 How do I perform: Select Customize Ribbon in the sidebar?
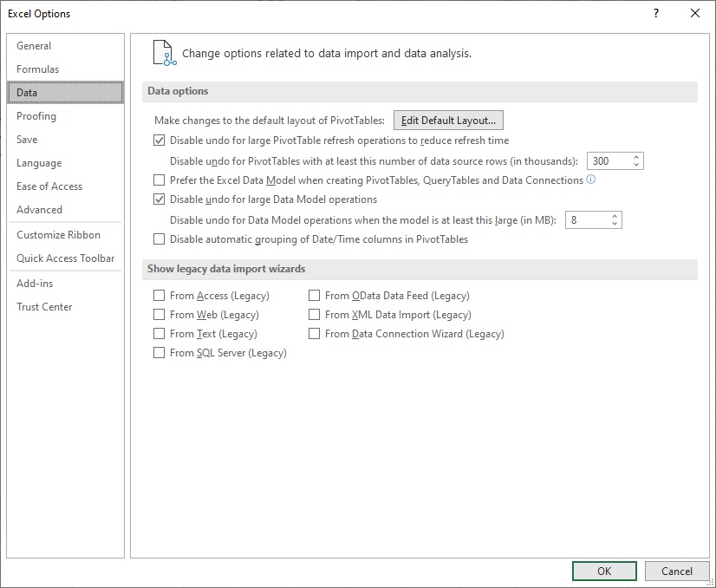(58, 234)
